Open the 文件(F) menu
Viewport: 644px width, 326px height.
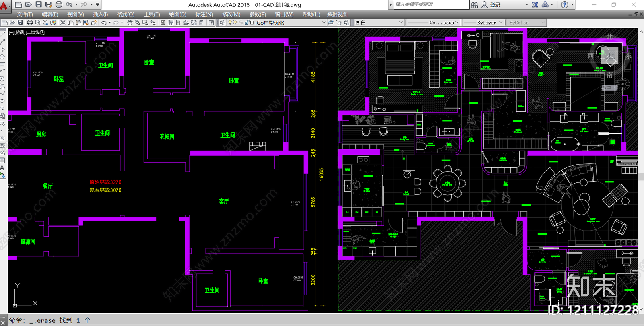click(25, 14)
